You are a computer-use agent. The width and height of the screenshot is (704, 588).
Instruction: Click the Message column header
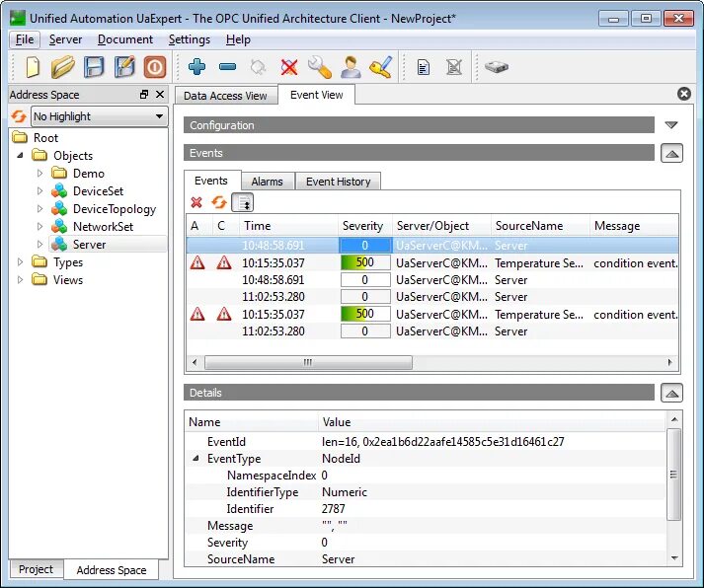click(634, 226)
